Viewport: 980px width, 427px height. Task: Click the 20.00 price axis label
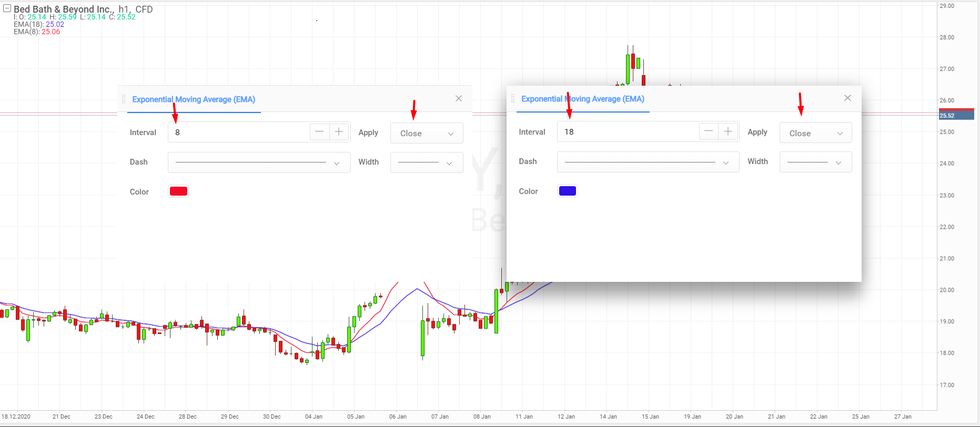[x=947, y=290]
